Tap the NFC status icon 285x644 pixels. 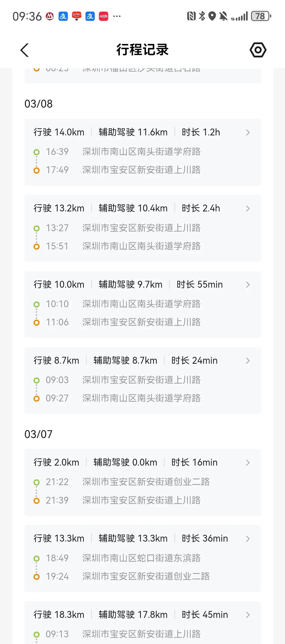191,16
